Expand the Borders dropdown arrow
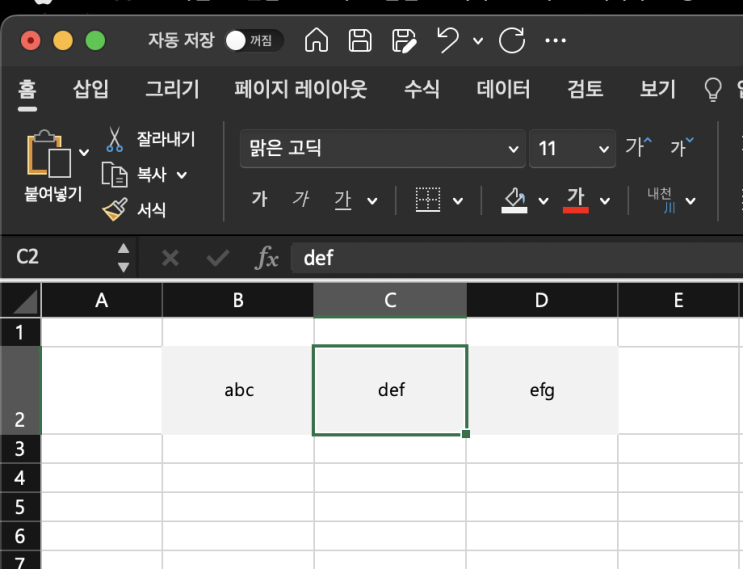 tap(458, 201)
